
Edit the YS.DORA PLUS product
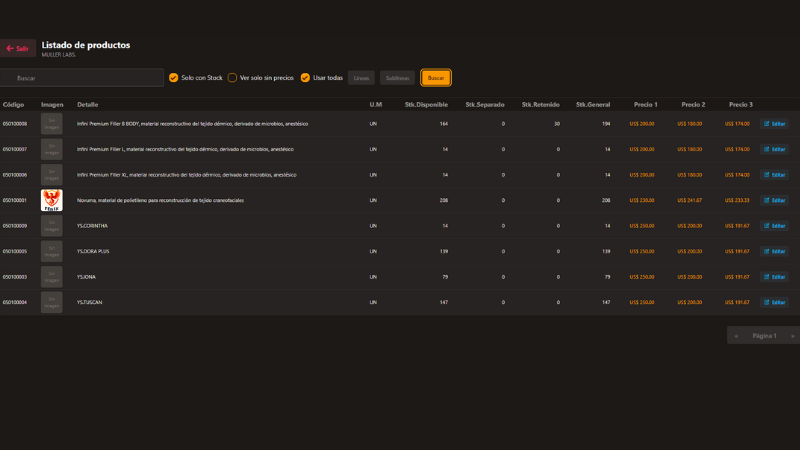click(774, 251)
